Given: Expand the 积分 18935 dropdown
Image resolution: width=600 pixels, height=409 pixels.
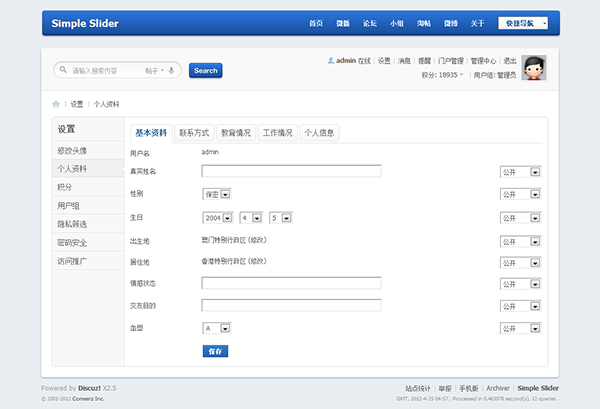Looking at the screenshot, I should coord(442,75).
